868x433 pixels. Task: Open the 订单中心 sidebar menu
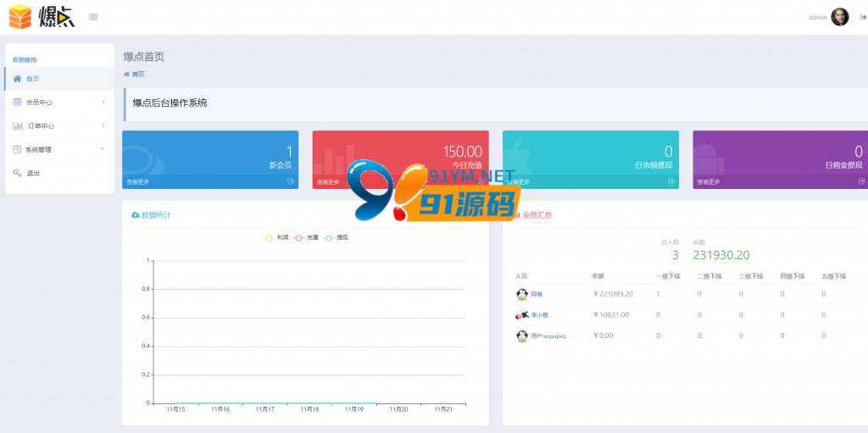click(59, 125)
